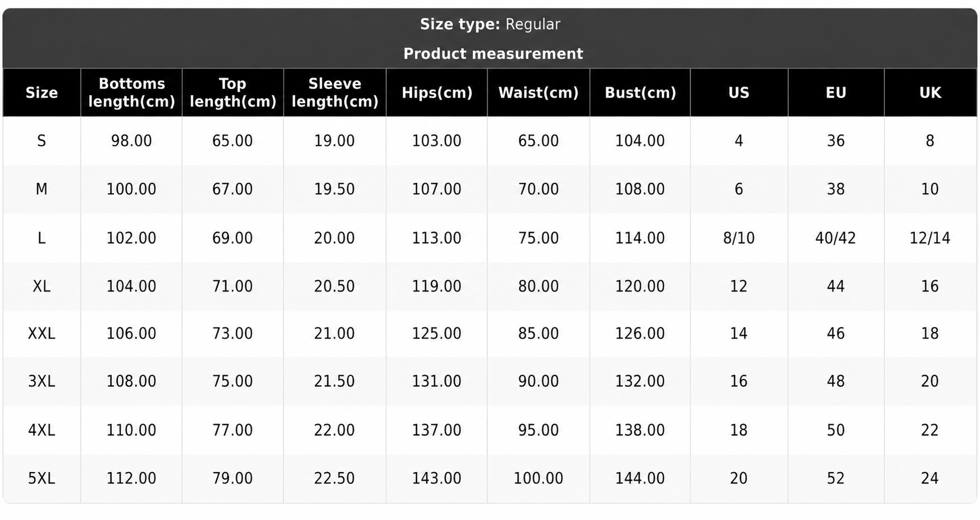Click the Waist(cm) column header
The image size is (980, 520).
pos(538,92)
